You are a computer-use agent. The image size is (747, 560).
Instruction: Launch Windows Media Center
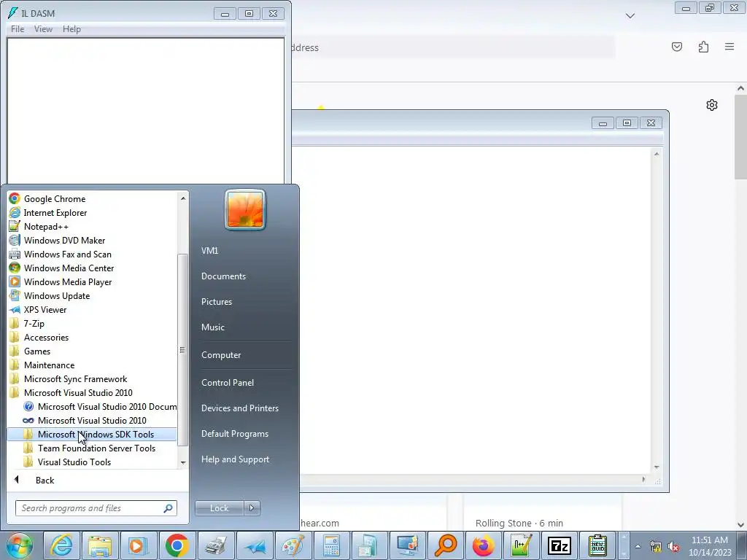(x=92, y=268)
